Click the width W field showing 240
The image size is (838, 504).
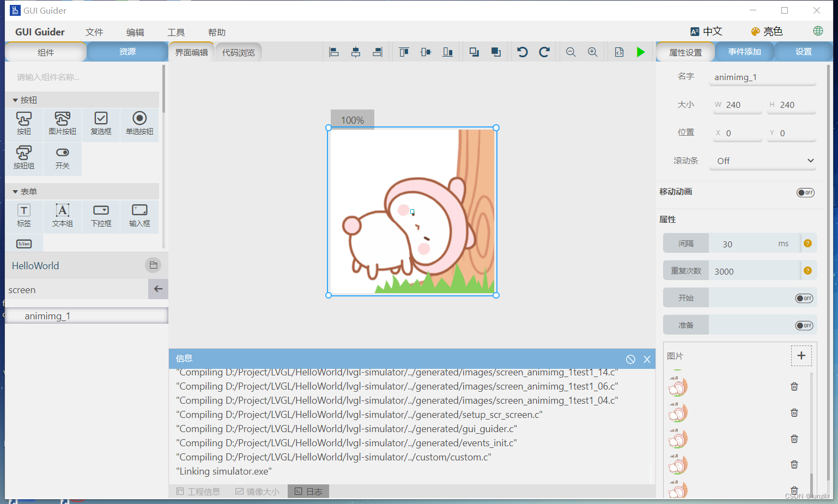pyautogui.click(x=738, y=105)
